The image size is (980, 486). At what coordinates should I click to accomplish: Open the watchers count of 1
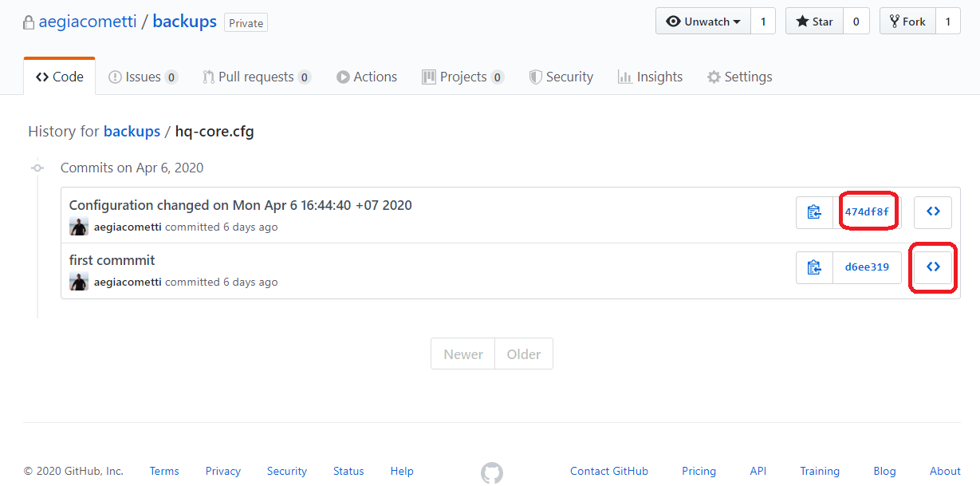click(763, 22)
